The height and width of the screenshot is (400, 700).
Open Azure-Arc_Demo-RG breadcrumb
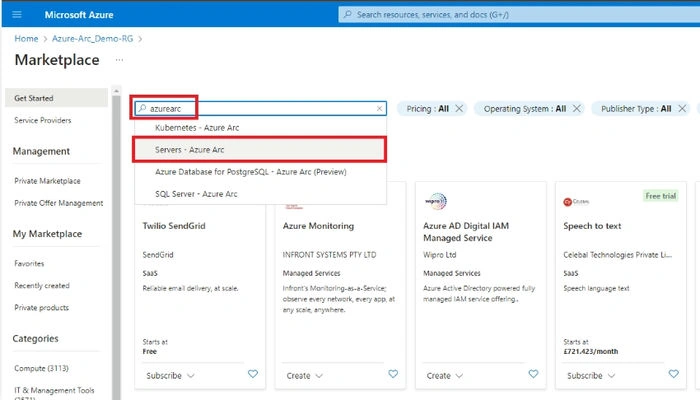coord(92,39)
